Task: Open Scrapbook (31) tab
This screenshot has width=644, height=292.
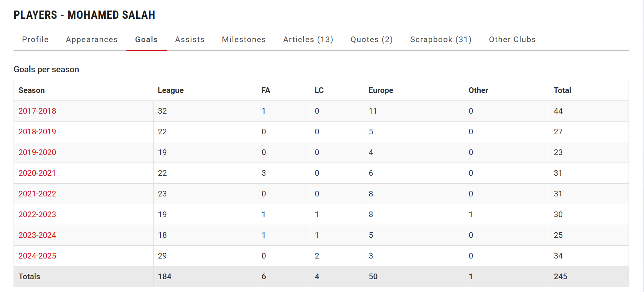Action: tap(441, 40)
